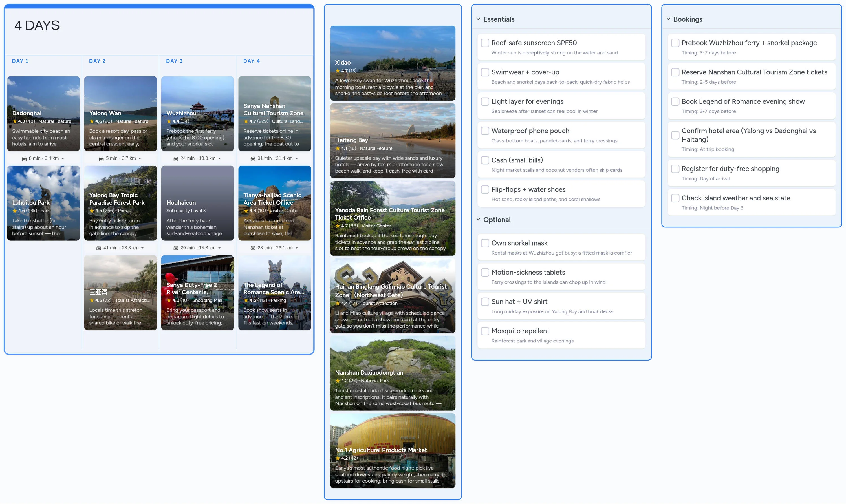
Task: Open No.1 Agricultural Products Market card
Action: [393, 451]
